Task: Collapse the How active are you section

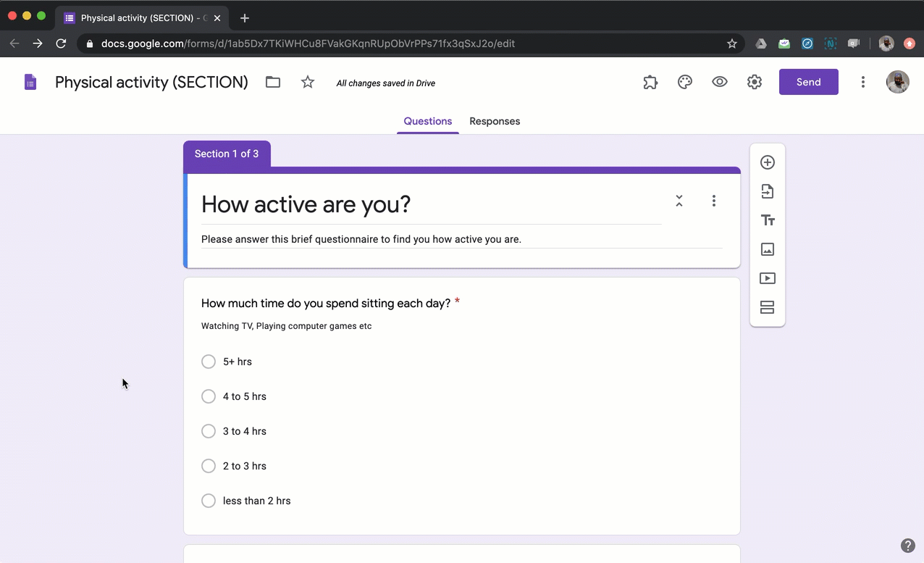Action: pyautogui.click(x=679, y=201)
